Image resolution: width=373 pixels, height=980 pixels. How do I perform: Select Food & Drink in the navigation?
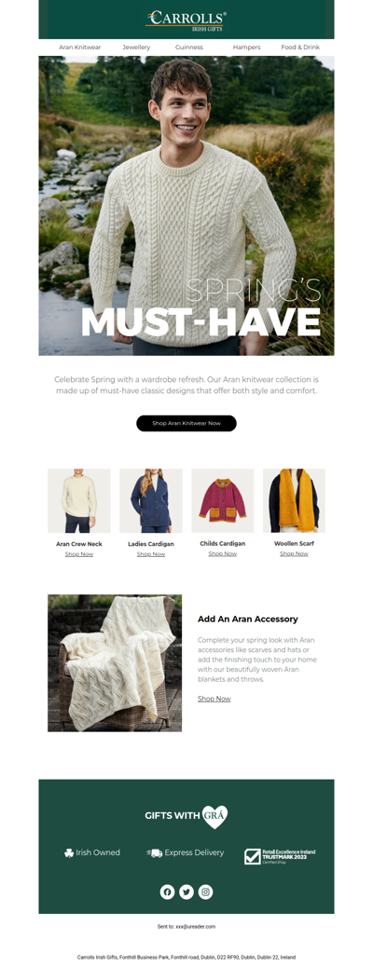click(300, 48)
